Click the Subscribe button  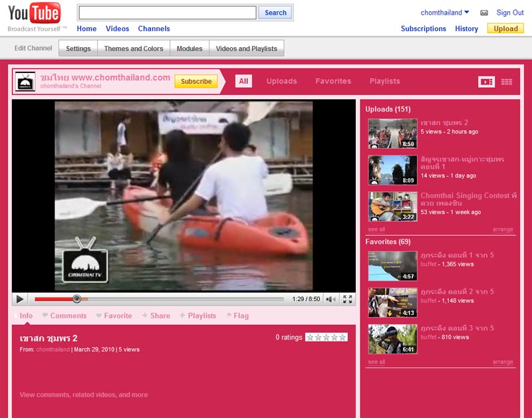click(x=196, y=81)
